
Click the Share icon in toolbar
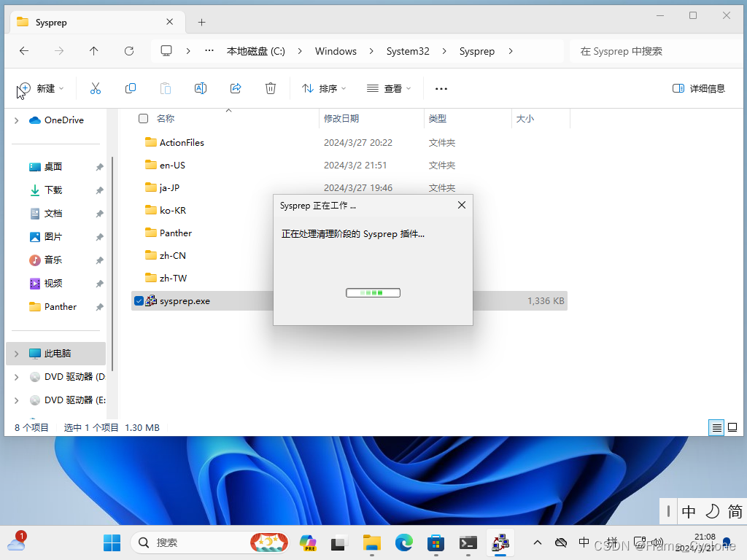[x=236, y=88]
